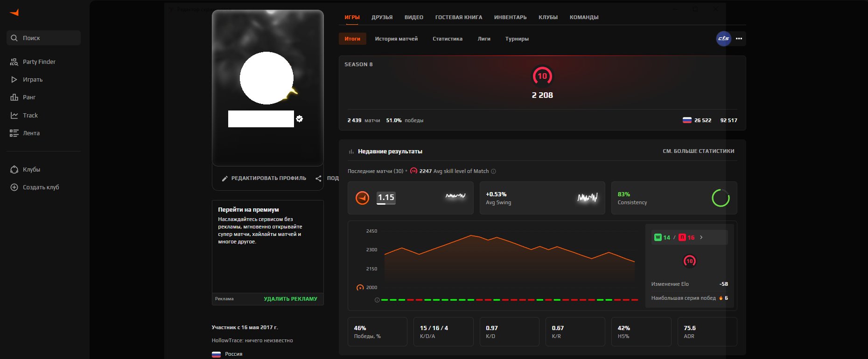Screen dimensions: 868x359
Task: Click the share icon below the profile card
Action: click(x=318, y=179)
